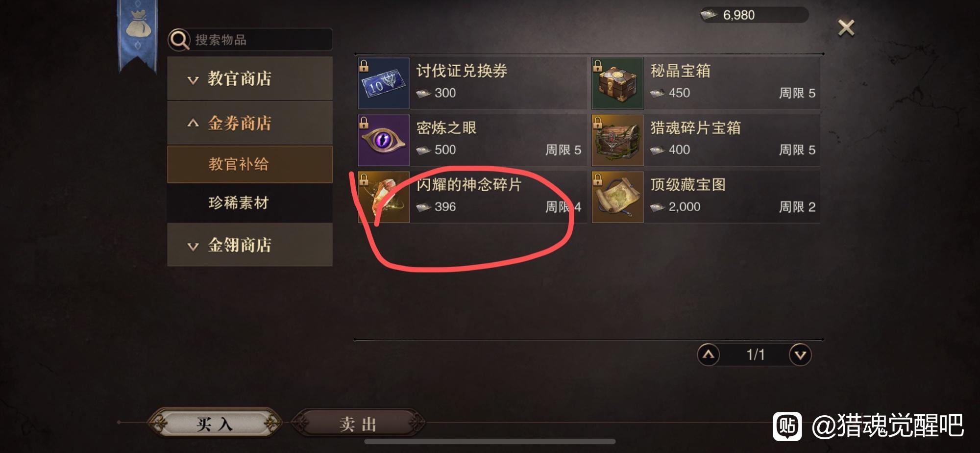This screenshot has width=980, height=453.
Task: Expand the 教官商店 category
Action: click(250, 78)
